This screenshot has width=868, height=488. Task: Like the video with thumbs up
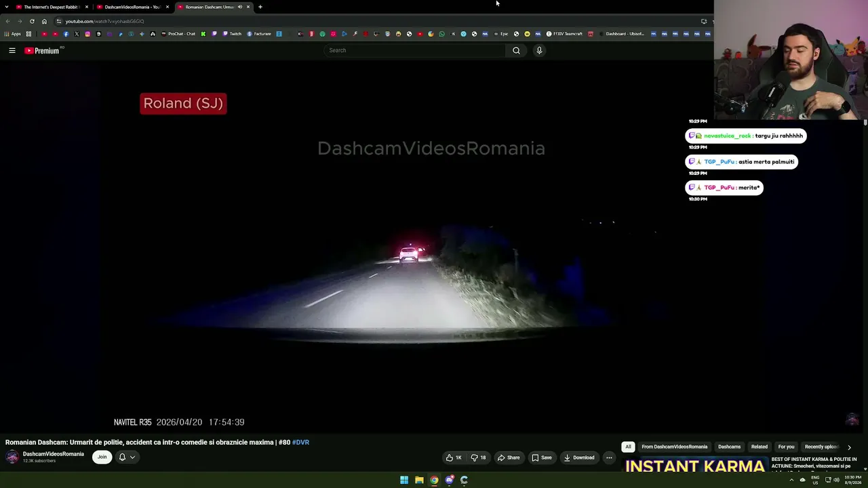[454, 457]
